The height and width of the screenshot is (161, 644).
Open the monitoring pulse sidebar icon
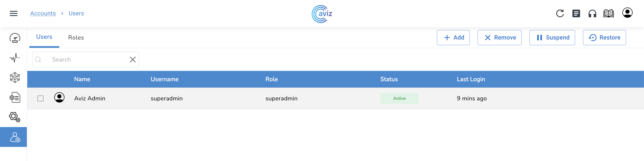15,58
